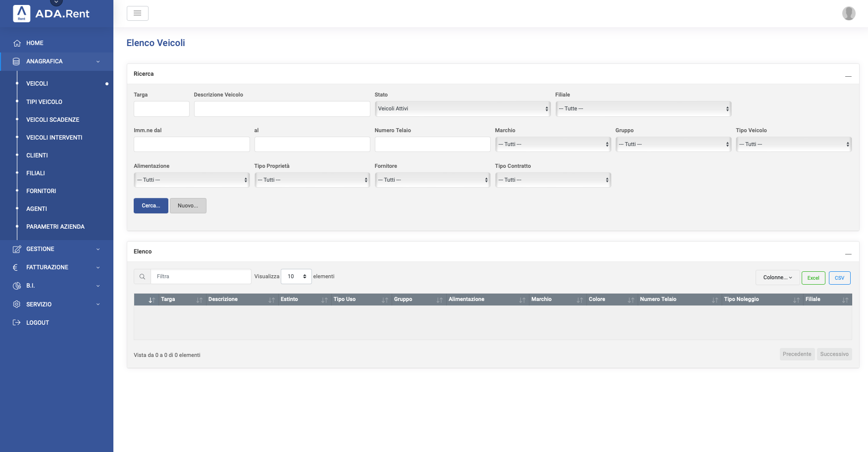Viewport: 868px width, 452px height.
Task: Open Veicoli Scadenze in sidebar
Action: [x=52, y=120]
